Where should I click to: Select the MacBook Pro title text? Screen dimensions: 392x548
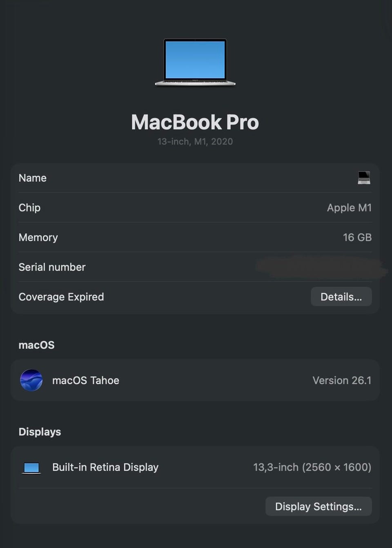(x=195, y=122)
